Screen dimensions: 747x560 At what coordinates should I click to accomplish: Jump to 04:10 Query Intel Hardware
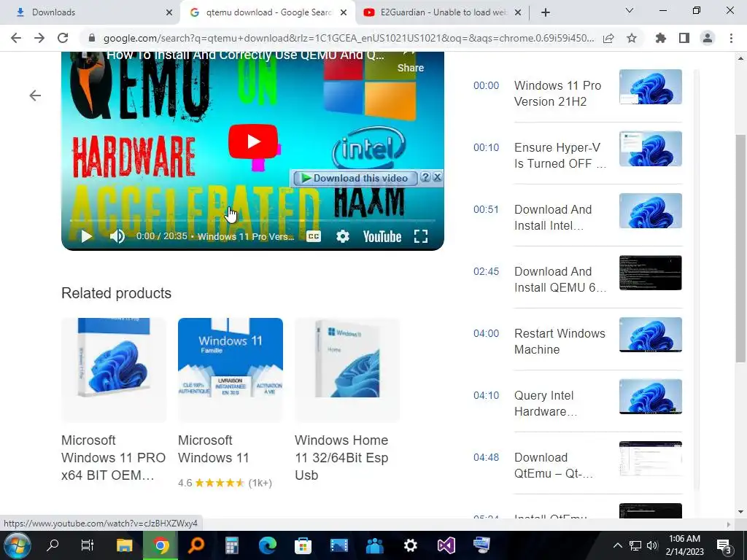click(577, 402)
